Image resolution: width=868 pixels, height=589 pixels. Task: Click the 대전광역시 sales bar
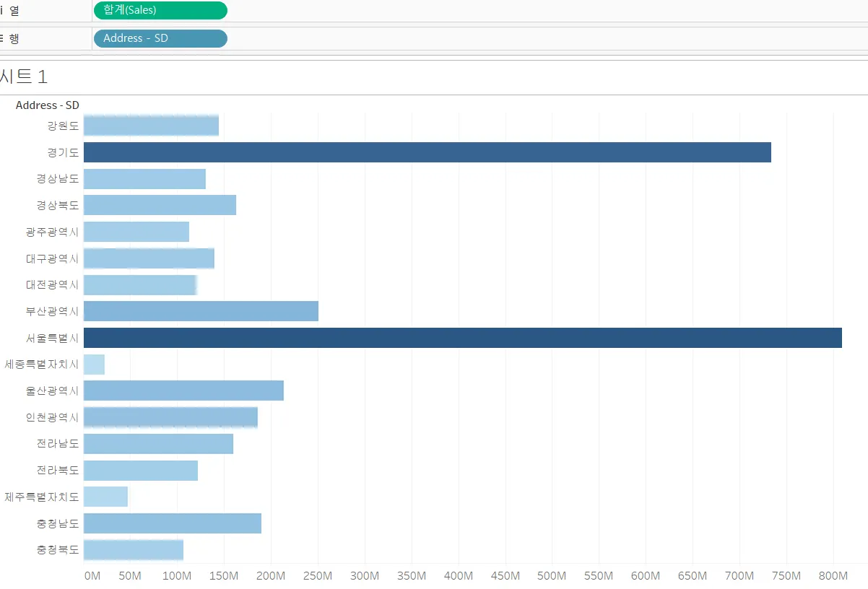[140, 284]
